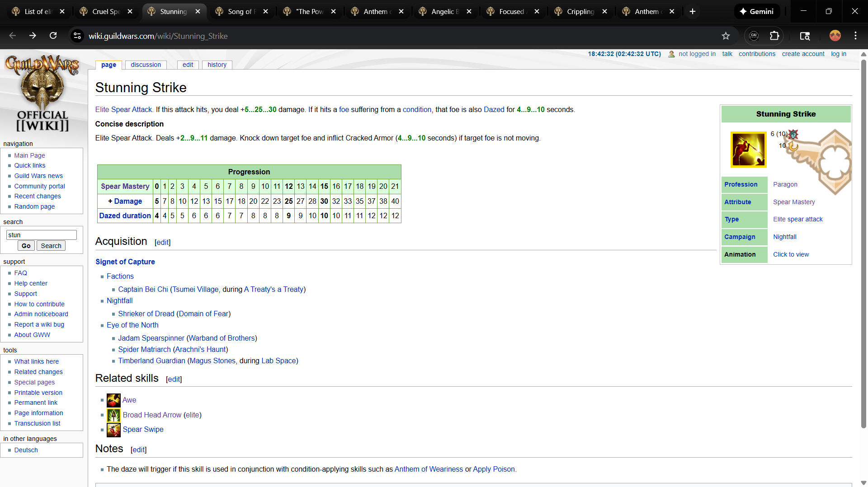Go back to the previous page
The width and height of the screenshot is (868, 487).
coord(13,36)
